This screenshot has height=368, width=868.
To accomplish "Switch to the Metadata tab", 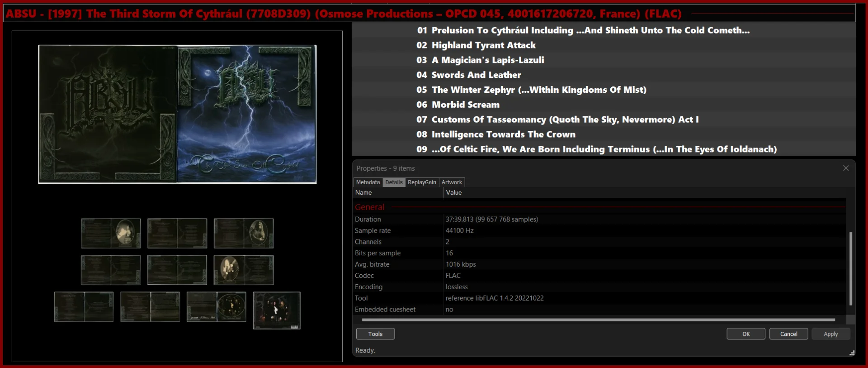I will 368,182.
